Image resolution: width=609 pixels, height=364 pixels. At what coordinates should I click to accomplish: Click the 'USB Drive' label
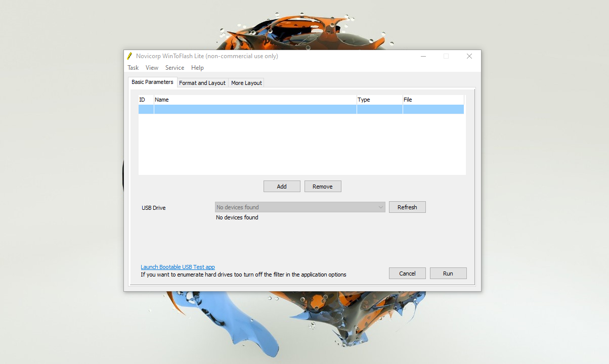(x=154, y=208)
